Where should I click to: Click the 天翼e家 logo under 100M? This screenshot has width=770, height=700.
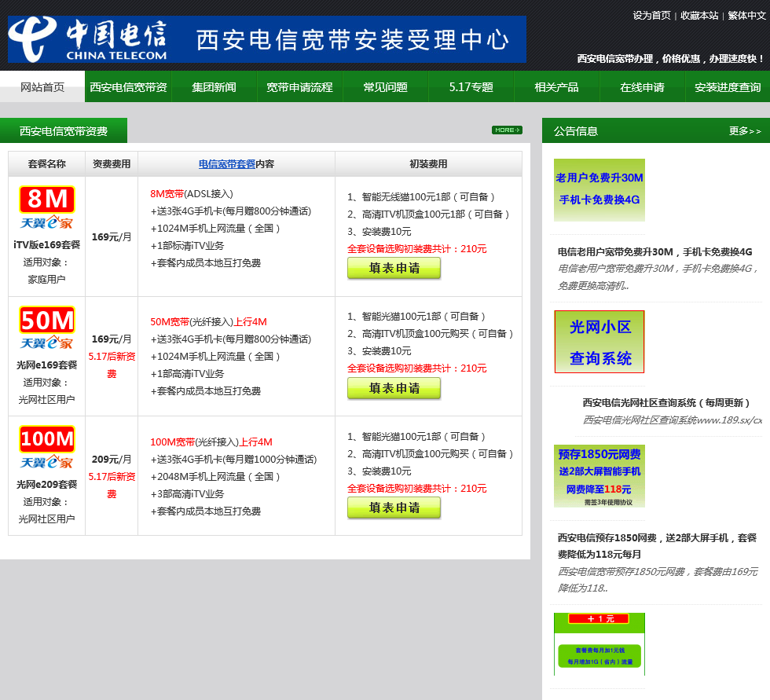coord(46,462)
